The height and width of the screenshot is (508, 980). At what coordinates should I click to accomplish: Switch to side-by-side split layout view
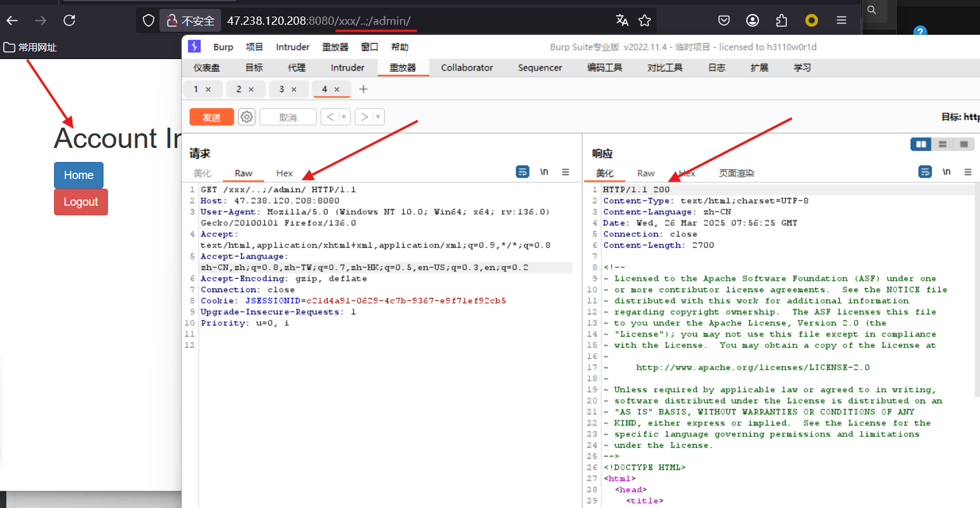point(921,144)
